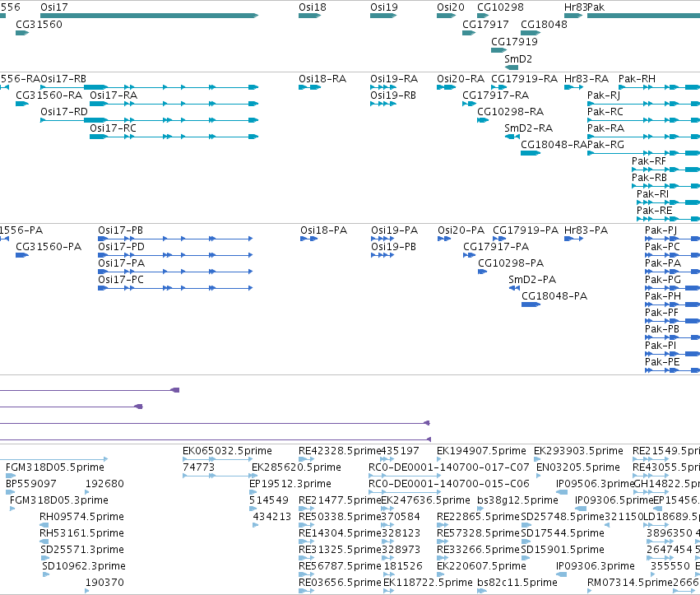This screenshot has width=700, height=595.
Task: Click the CG17919-RA transcript label
Action: (524, 79)
